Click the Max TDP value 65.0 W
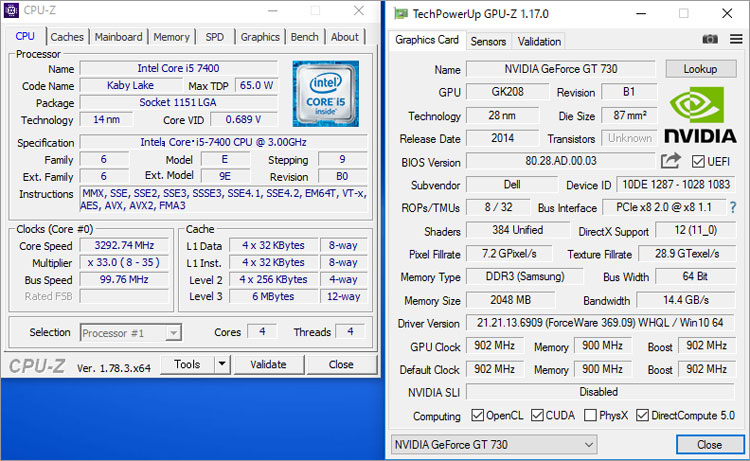The image size is (750, 461). 256,86
